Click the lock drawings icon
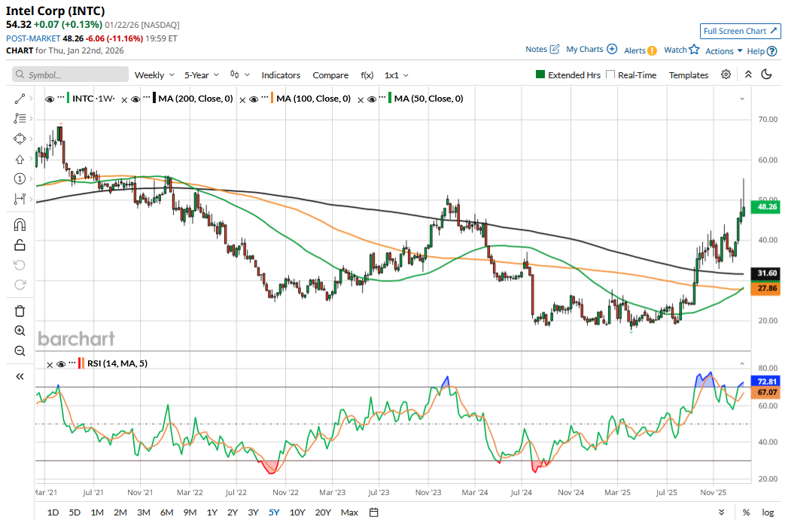791x532 pixels. click(x=20, y=245)
